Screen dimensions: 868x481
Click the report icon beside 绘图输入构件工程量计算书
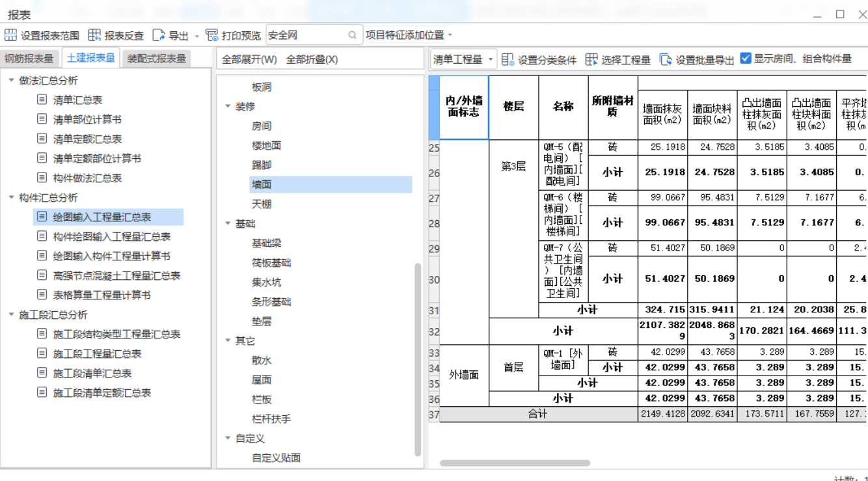pos(42,256)
